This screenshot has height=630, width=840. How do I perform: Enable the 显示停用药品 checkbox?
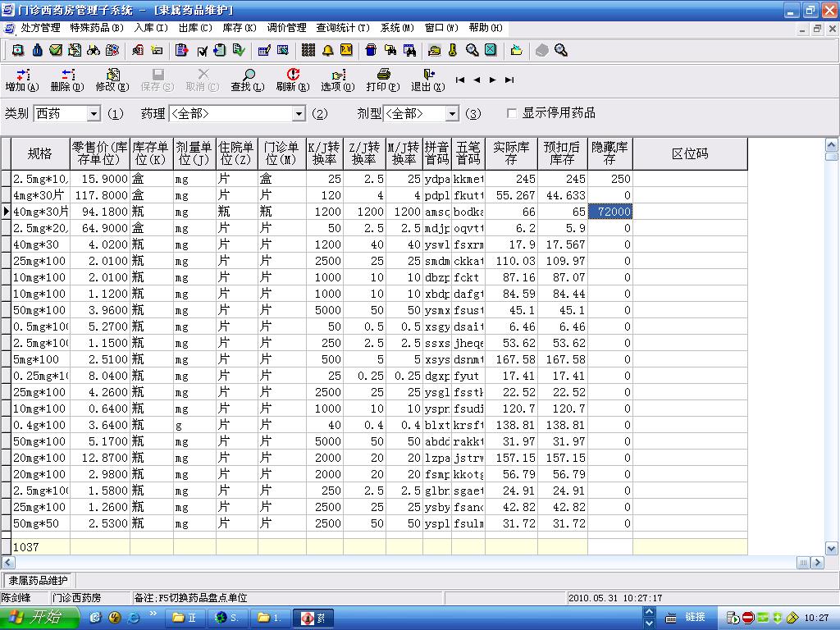pos(512,113)
